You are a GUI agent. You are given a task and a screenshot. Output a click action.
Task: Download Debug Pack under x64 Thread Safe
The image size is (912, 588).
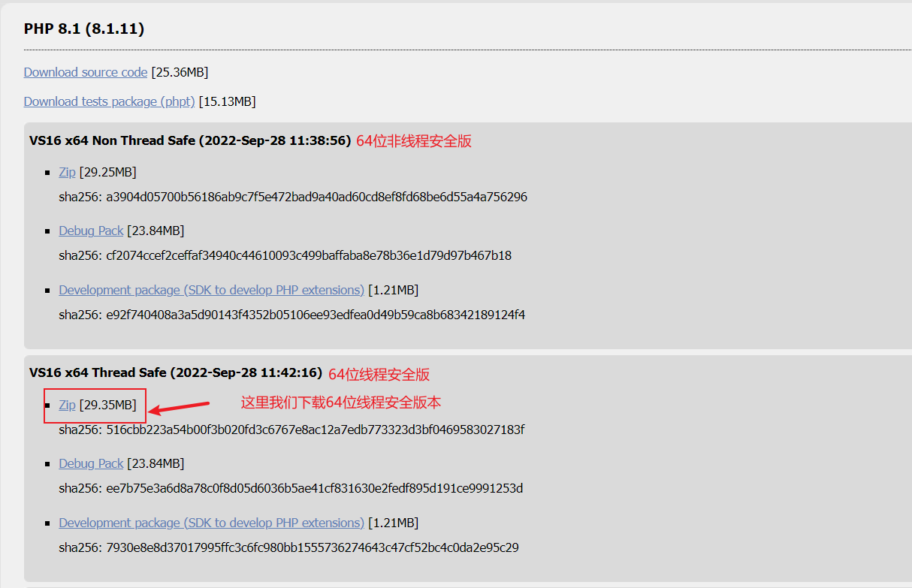91,463
